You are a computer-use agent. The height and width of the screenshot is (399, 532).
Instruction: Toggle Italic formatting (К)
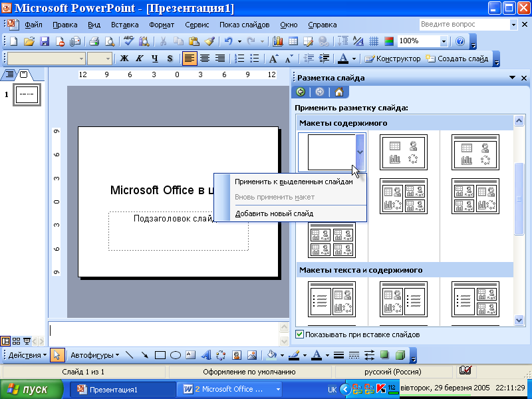140,59
